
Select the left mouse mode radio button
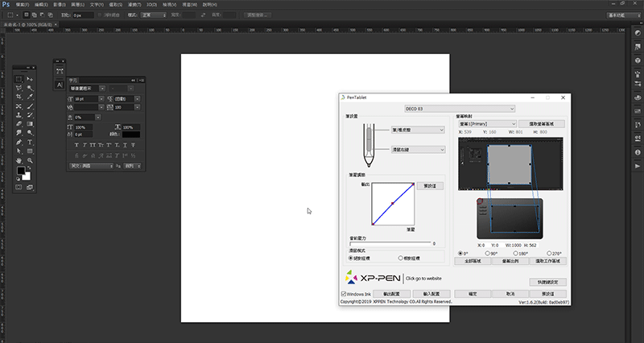[x=351, y=258]
